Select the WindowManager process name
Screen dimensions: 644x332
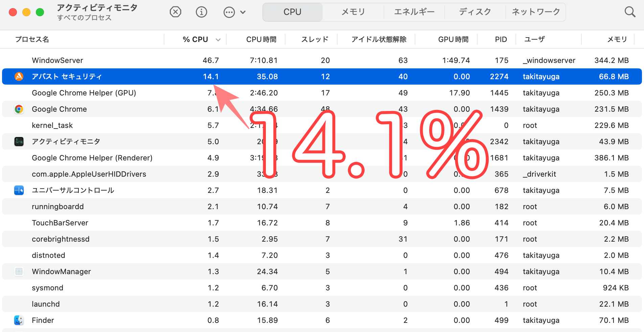(x=61, y=271)
